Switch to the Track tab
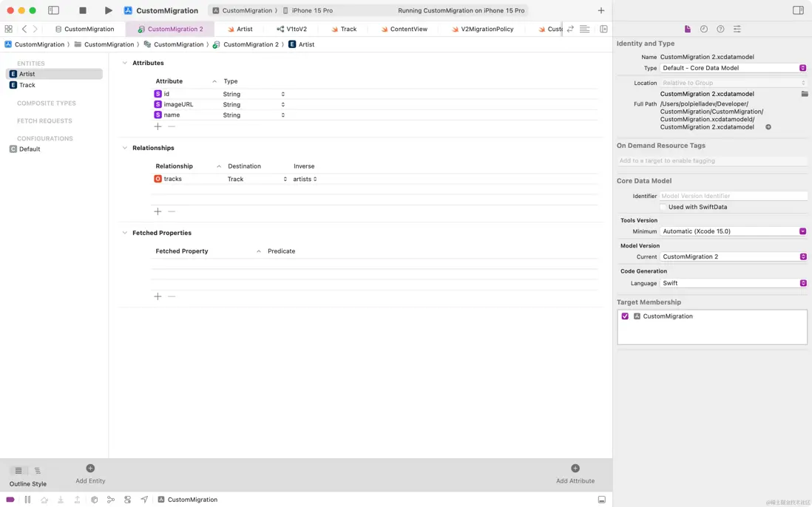The width and height of the screenshot is (812, 507). pyautogui.click(x=344, y=29)
